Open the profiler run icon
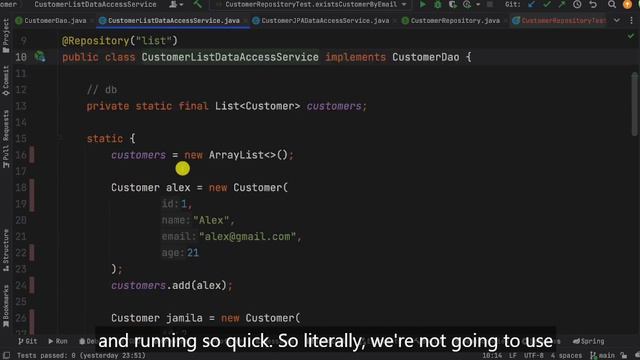This screenshot has width=640, height=360. coord(467,4)
